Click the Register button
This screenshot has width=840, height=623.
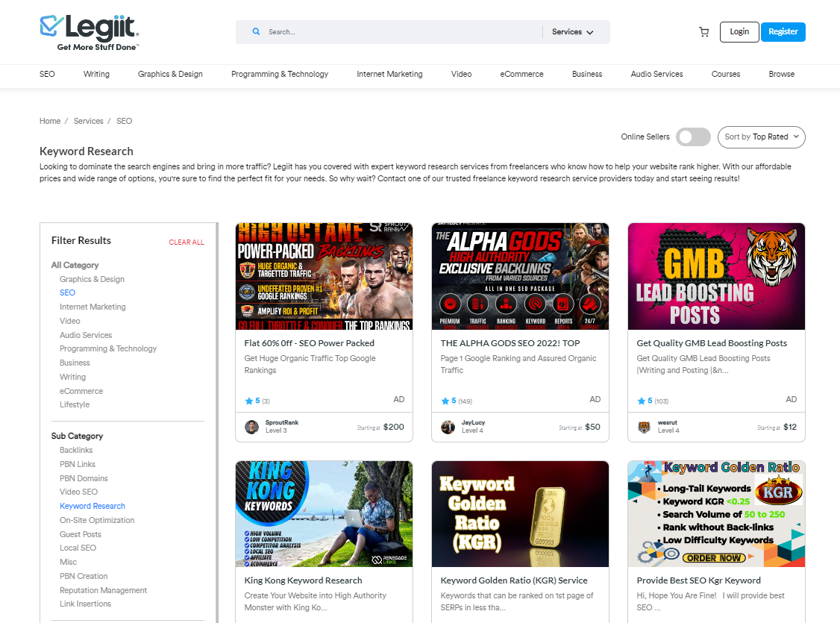pos(783,31)
